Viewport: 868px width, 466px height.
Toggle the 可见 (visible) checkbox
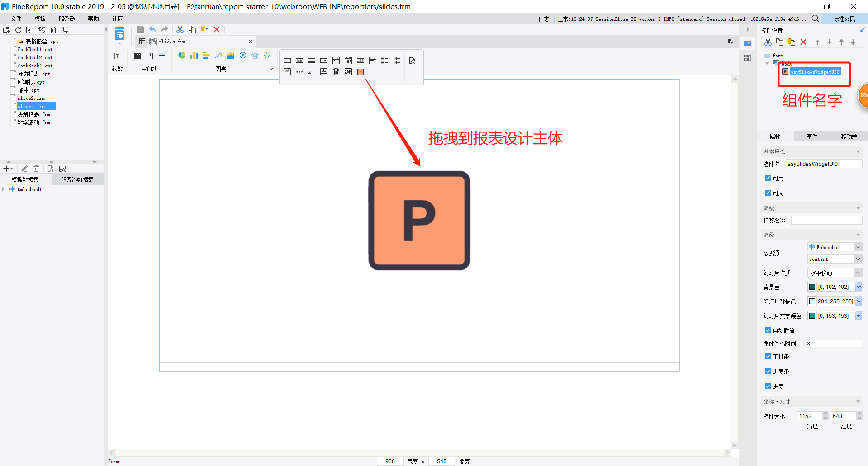pyautogui.click(x=768, y=193)
